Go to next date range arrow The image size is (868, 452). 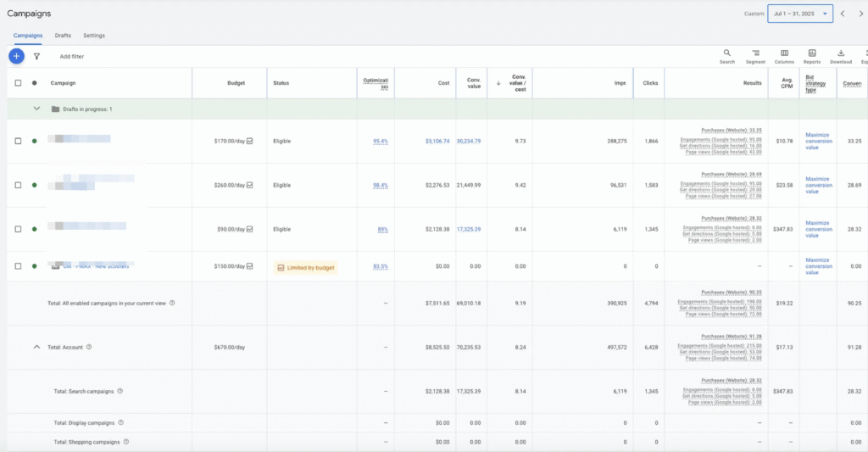(x=860, y=14)
